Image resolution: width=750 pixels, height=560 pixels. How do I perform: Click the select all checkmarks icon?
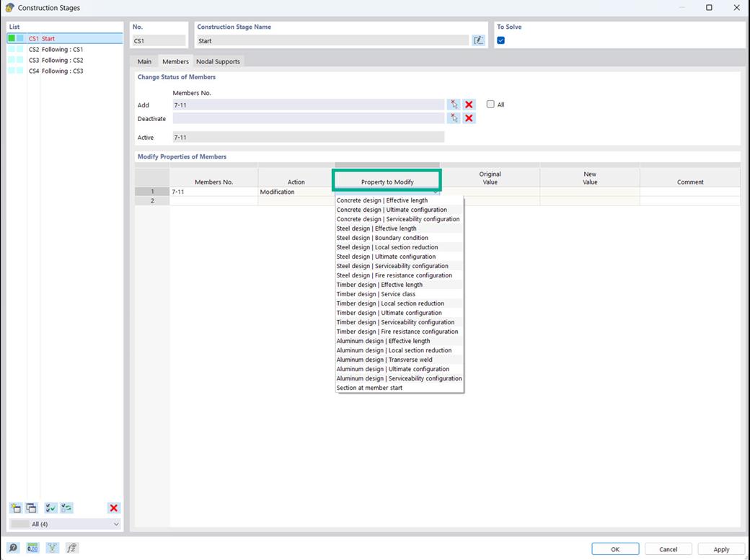coord(50,508)
